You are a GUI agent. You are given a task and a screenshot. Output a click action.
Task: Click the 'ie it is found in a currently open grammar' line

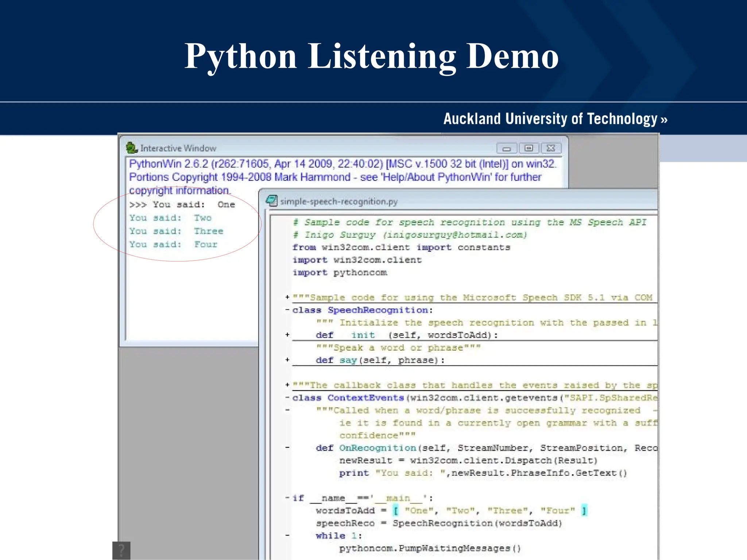499,423
